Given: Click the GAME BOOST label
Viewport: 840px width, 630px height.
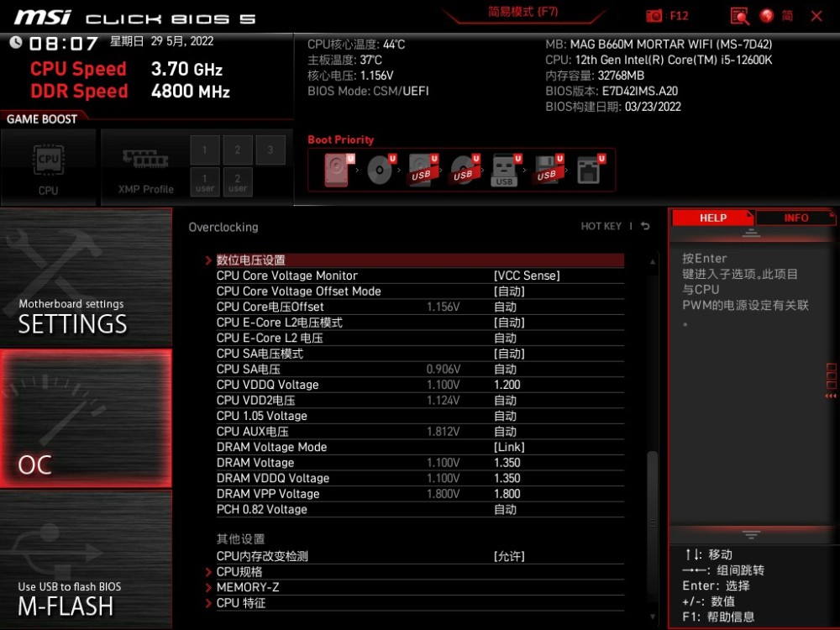Looking at the screenshot, I should [x=42, y=119].
